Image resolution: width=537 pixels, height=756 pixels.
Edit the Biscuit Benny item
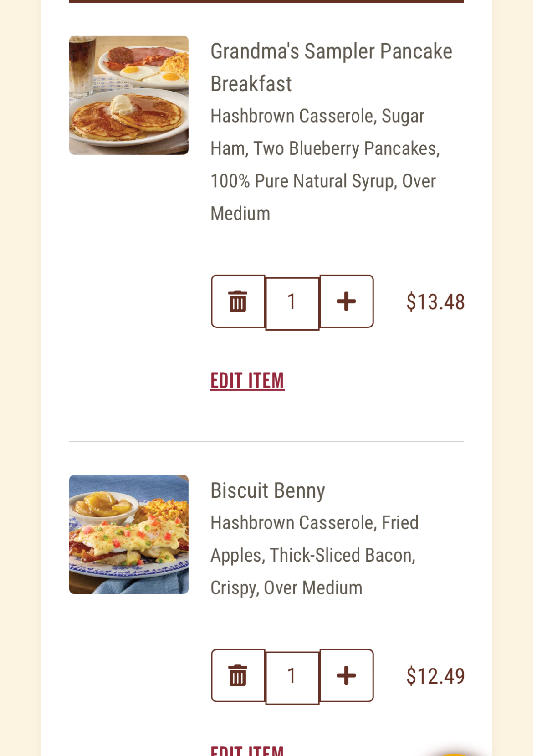coord(247,749)
